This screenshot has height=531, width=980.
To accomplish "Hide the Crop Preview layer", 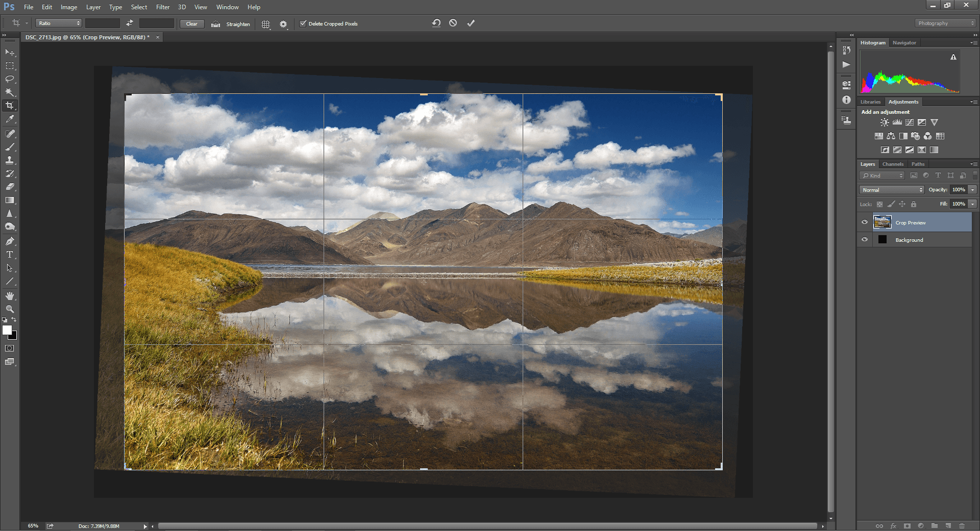I will pos(865,222).
